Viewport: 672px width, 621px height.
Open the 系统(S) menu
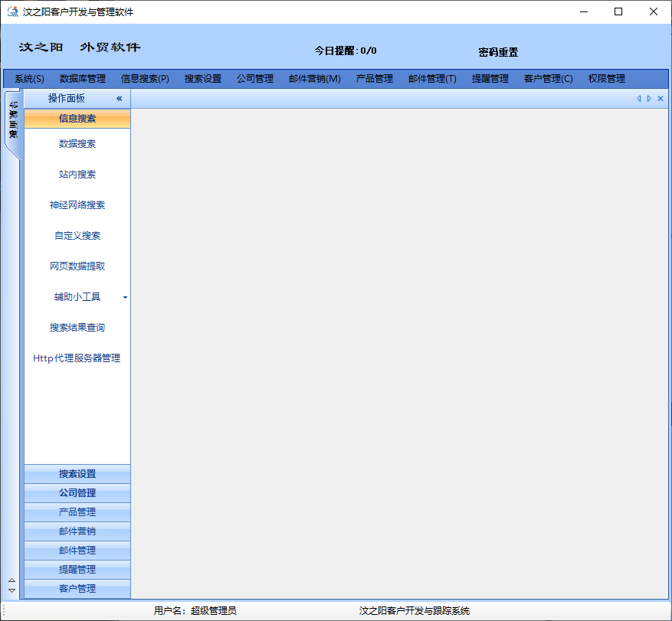[29, 79]
